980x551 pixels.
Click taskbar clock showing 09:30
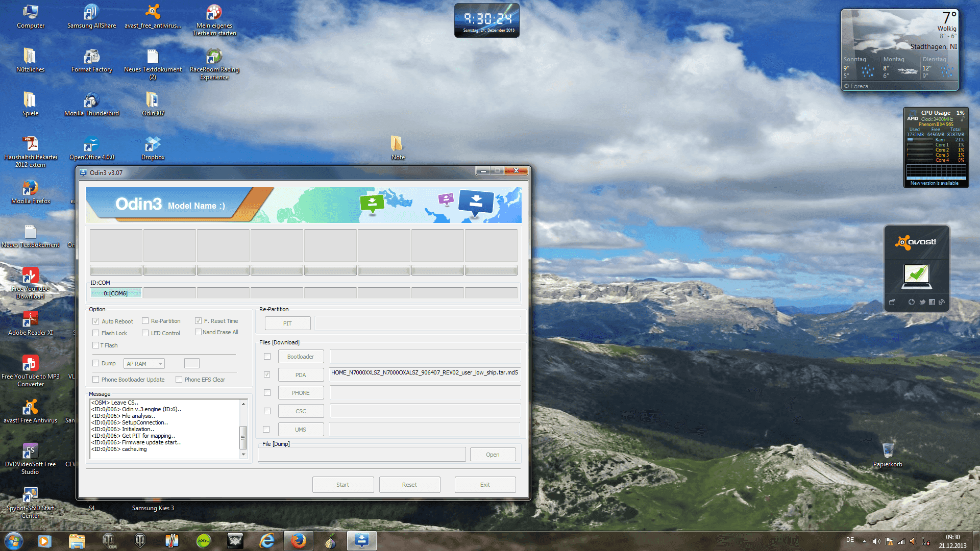[952, 541]
